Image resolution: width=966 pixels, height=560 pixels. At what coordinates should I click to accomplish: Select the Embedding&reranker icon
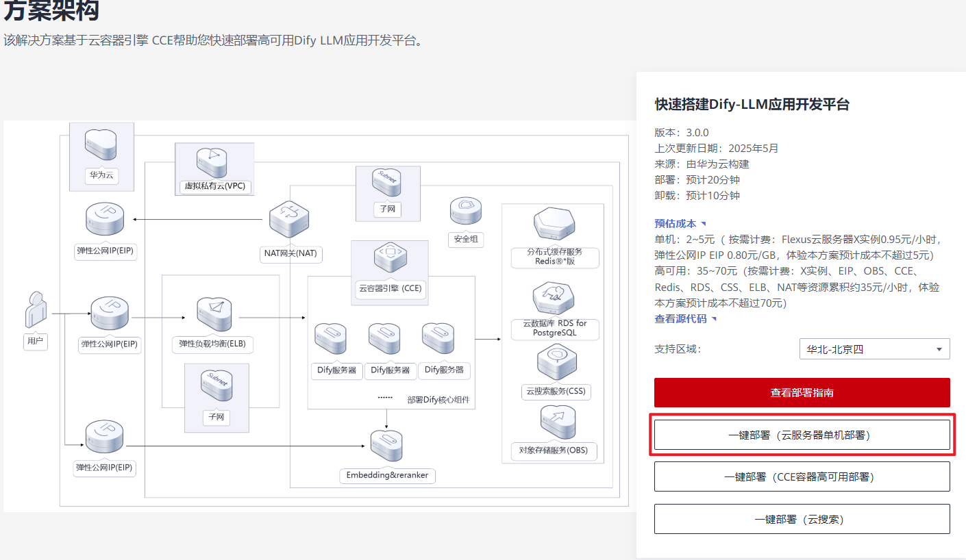point(386,447)
